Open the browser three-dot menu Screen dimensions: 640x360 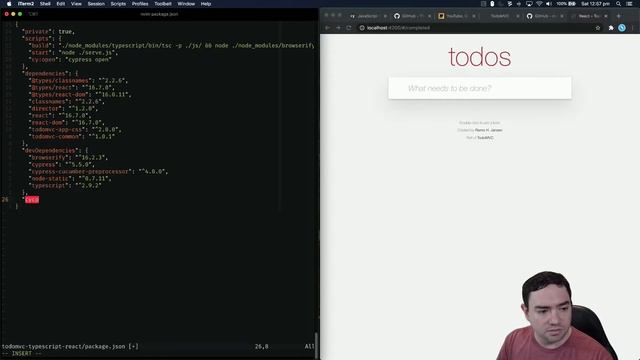pyautogui.click(x=633, y=28)
